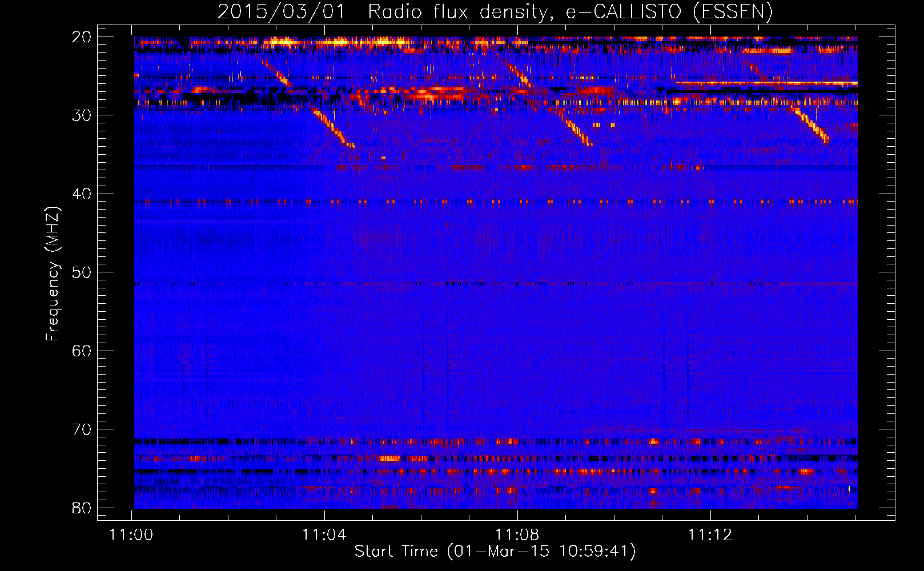Screen dimensions: 924x571
Task: Click the '11:08' time tick label
Action: coord(517,535)
